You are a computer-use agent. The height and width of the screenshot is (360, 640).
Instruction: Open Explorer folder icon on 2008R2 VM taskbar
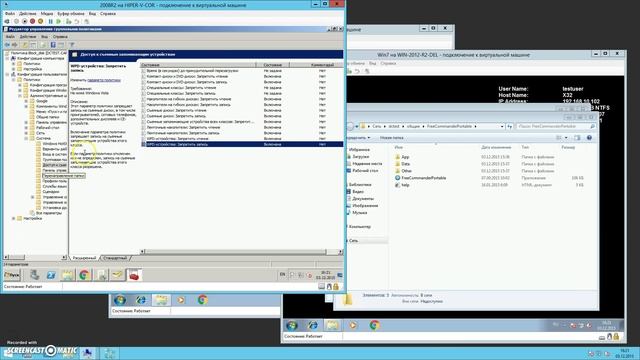[x=68, y=275]
